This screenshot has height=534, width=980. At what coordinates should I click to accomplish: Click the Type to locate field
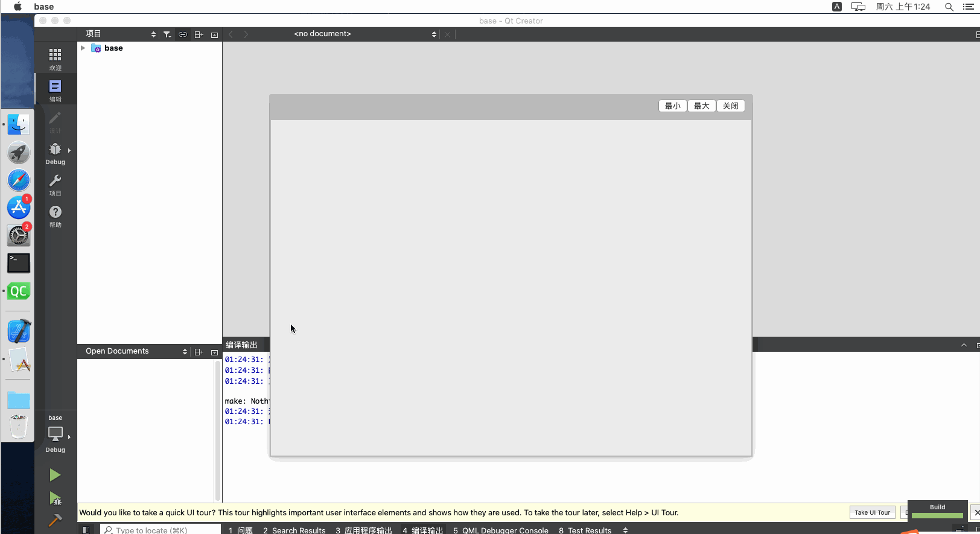click(x=161, y=530)
